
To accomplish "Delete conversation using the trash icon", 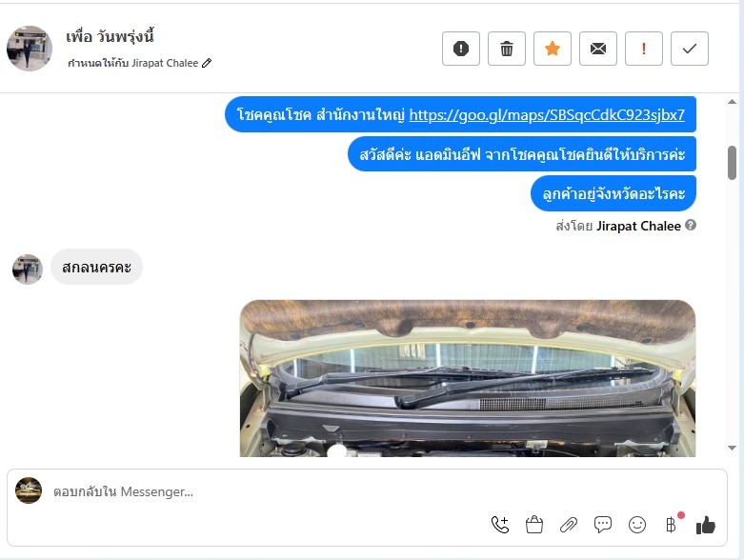I will [506, 49].
